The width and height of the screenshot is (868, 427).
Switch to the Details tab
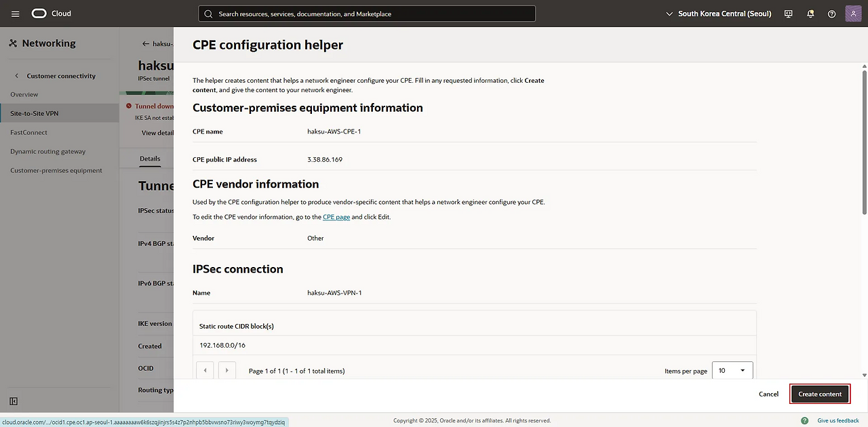[150, 159]
